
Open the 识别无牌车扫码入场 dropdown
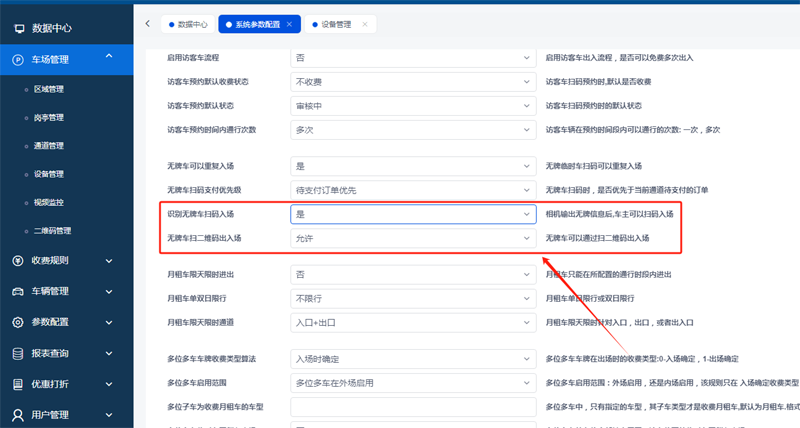tap(413, 214)
